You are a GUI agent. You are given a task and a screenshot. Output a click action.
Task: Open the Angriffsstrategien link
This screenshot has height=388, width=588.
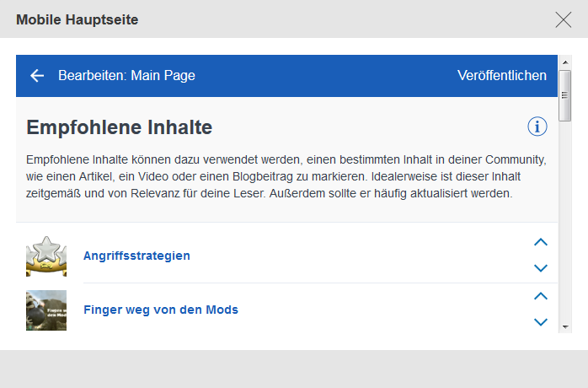(136, 256)
